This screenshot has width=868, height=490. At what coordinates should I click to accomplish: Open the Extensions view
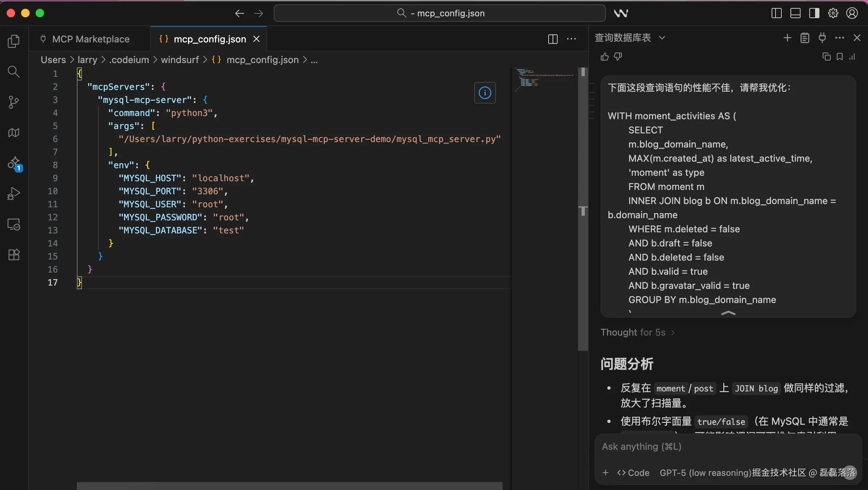coord(14,255)
